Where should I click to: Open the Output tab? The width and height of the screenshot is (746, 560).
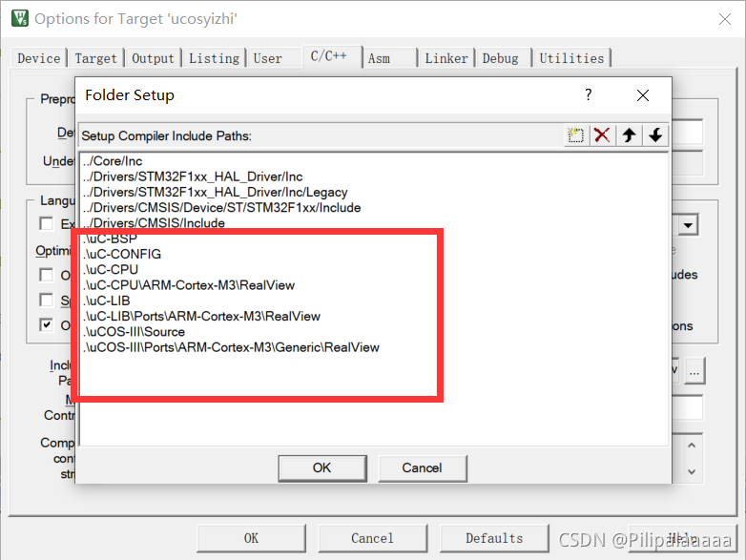click(x=154, y=58)
